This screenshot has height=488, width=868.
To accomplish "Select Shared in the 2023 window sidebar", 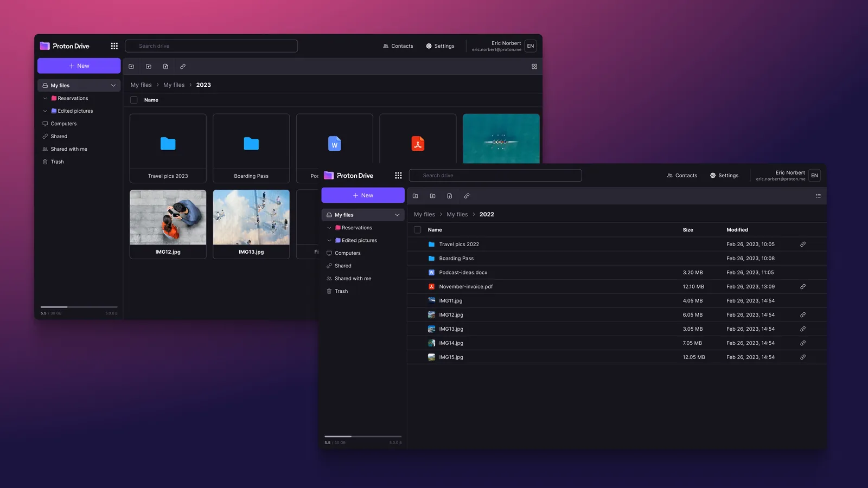I will (x=55, y=137).
